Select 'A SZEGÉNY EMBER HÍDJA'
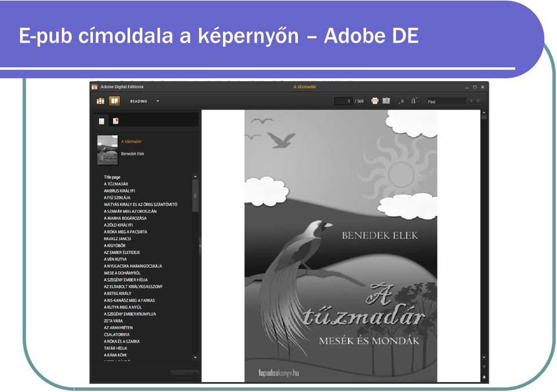The height and width of the screenshot is (392, 557). (x=126, y=280)
